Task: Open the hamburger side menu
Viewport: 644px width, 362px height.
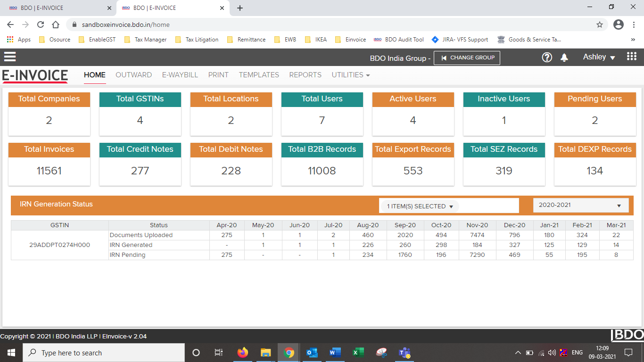Action: click(10, 57)
